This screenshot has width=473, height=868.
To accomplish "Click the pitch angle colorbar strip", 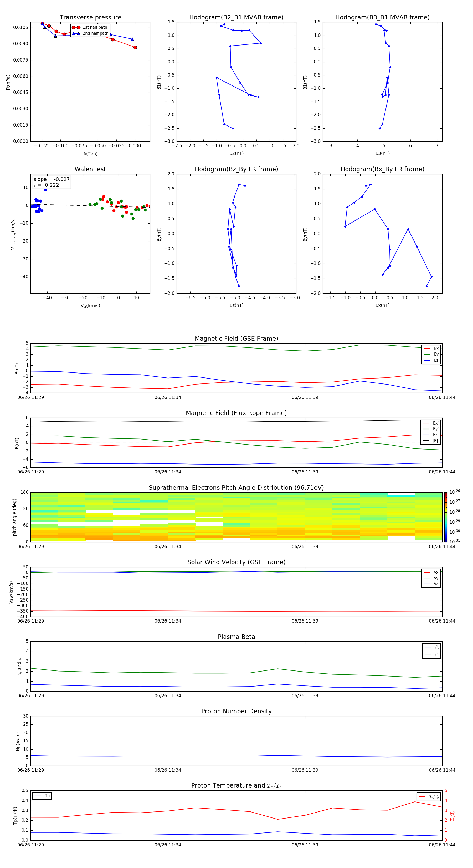I will [x=445, y=517].
